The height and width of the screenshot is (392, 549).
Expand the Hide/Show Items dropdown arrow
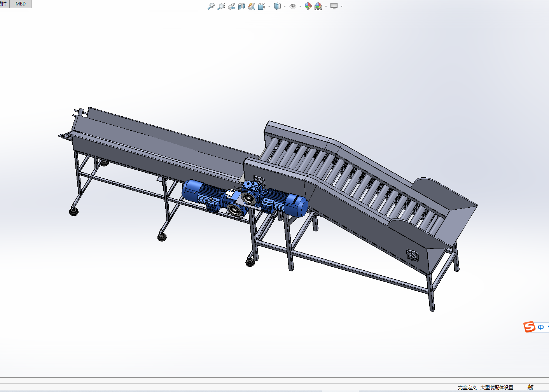click(x=300, y=6)
